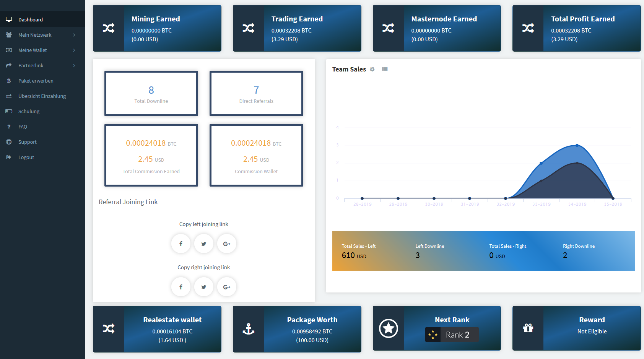Image resolution: width=644 pixels, height=359 pixels.
Task: Open Team Sales settings gear icon
Action: 372,69
